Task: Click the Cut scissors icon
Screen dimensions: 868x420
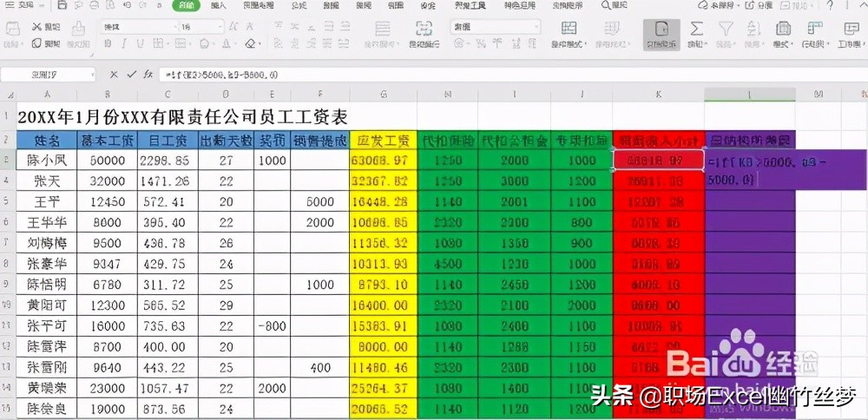Action: point(37,27)
